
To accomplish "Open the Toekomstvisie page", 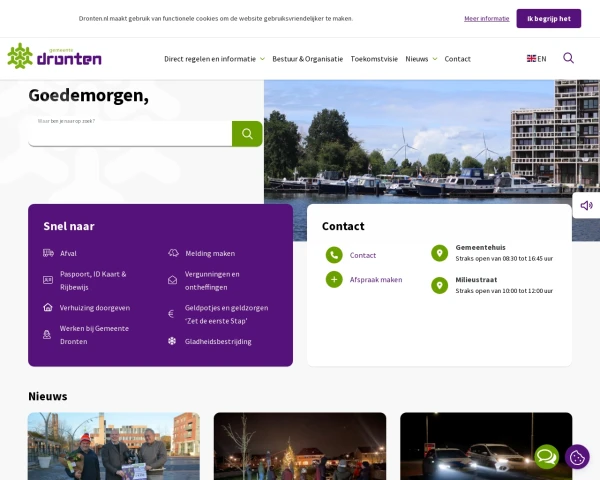I will tap(374, 59).
